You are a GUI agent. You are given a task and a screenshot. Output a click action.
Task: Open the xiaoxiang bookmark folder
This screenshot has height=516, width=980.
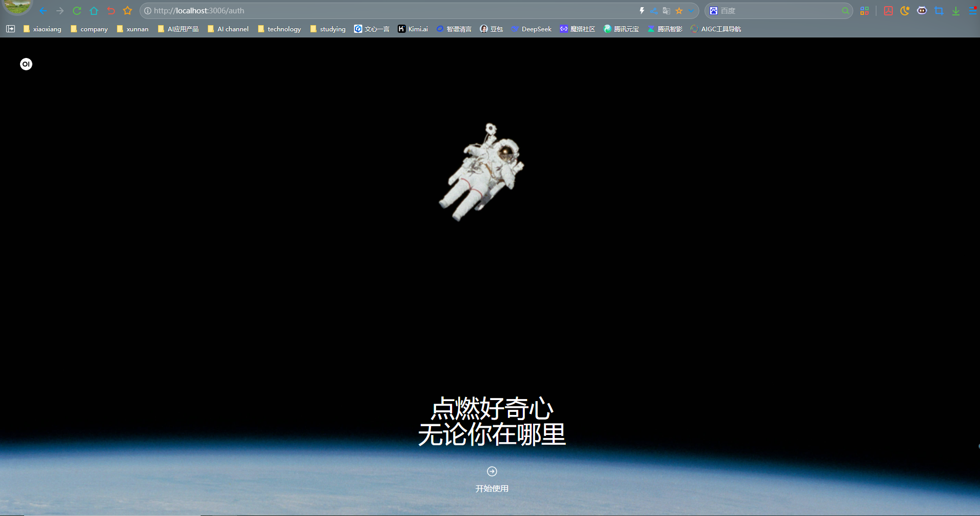point(42,29)
